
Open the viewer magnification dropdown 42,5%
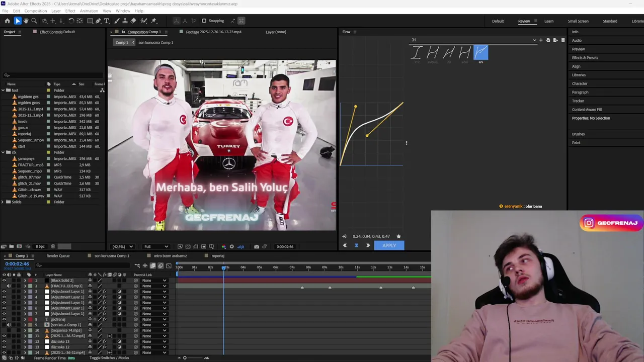coord(122,246)
